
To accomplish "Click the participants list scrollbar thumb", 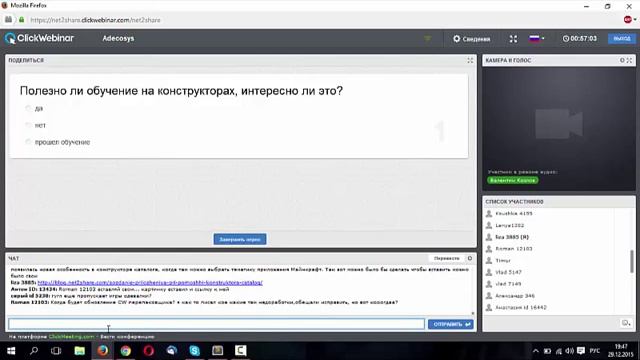I will [632, 261].
